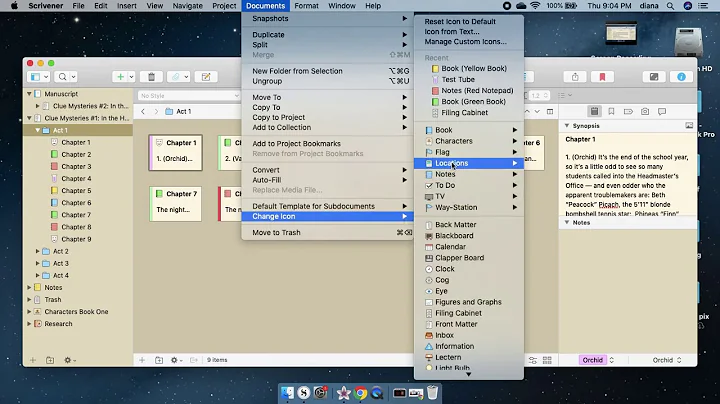
Task: Open the No Style dropdown
Action: 189,95
